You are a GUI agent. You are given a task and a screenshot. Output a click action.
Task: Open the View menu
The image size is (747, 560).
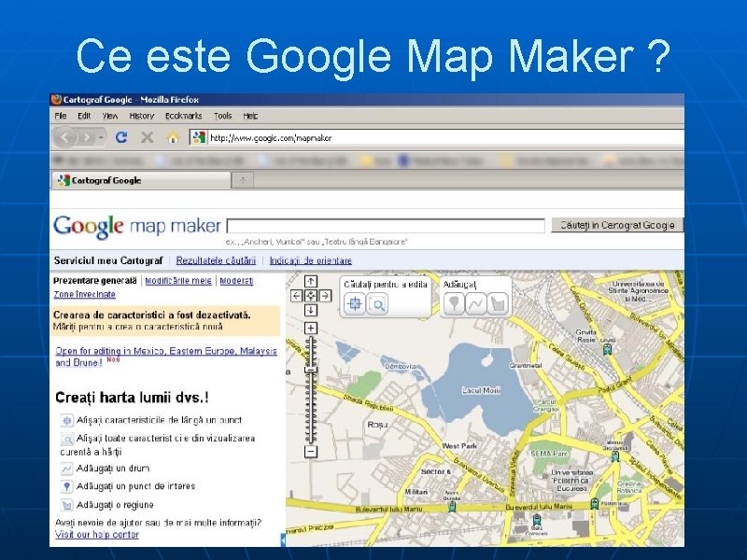(109, 116)
